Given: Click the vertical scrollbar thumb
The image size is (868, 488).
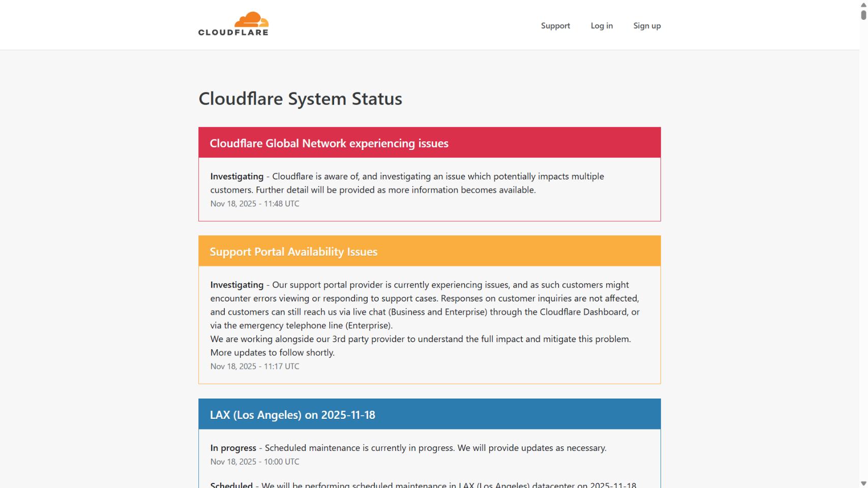Looking at the screenshot, I should tap(863, 15).
